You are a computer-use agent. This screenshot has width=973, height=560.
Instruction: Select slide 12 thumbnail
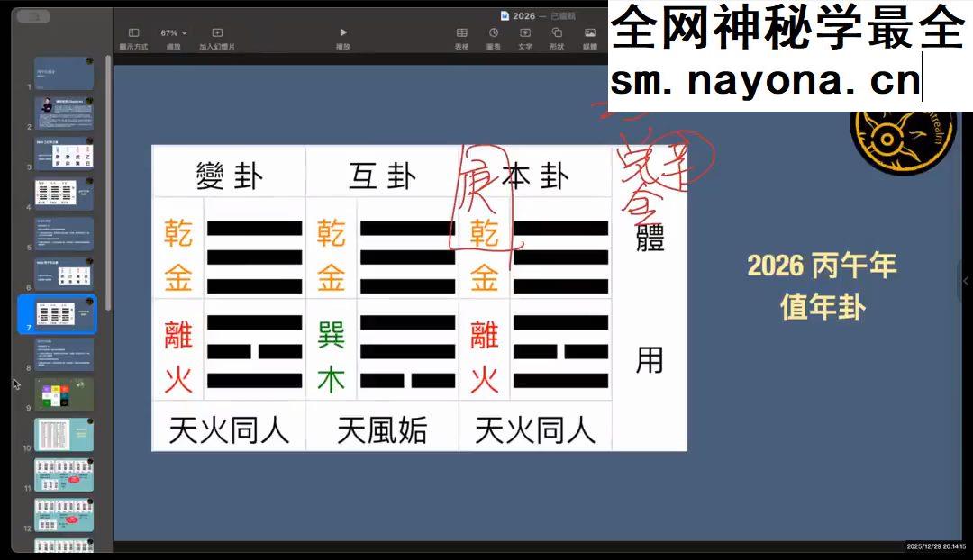pyautogui.click(x=64, y=515)
